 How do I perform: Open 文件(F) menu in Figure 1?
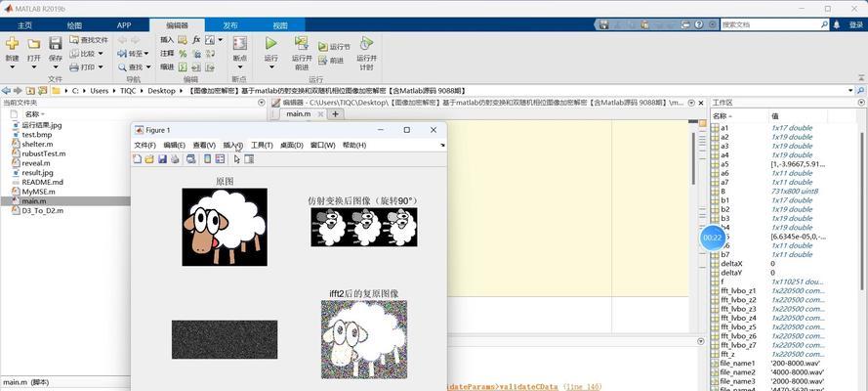click(145, 145)
